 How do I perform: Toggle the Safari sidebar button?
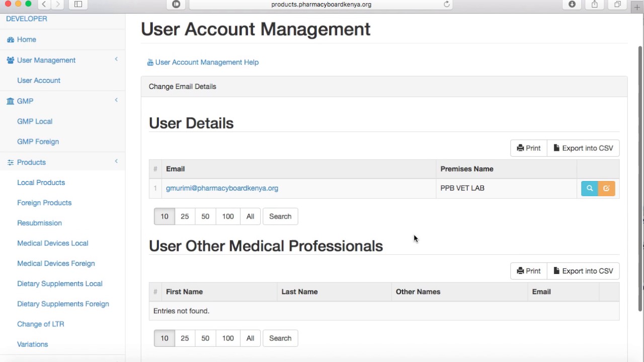coord(78,4)
